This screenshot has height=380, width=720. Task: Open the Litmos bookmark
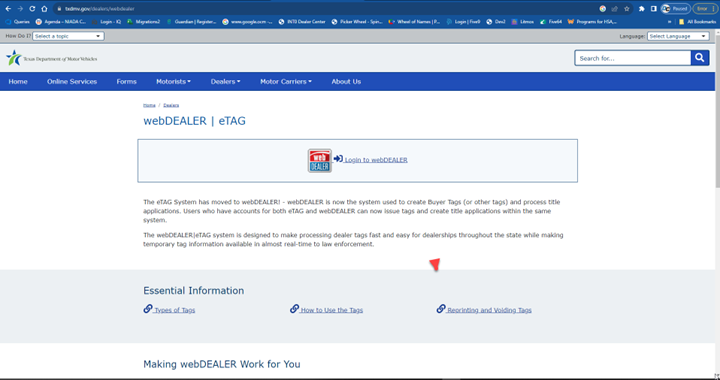click(523, 22)
